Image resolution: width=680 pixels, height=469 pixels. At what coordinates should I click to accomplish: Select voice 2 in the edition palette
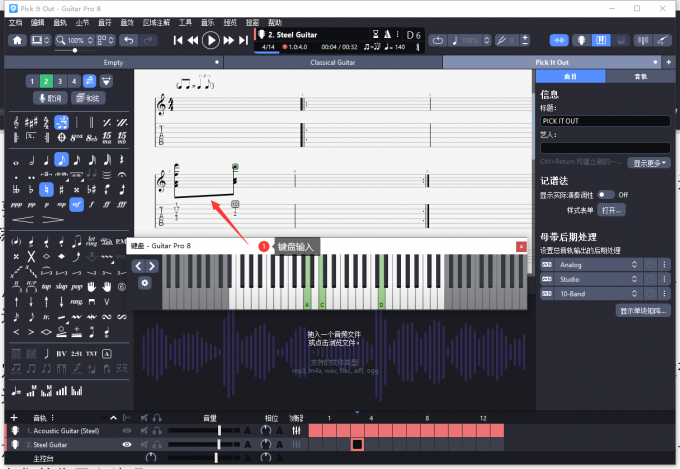pos(46,81)
